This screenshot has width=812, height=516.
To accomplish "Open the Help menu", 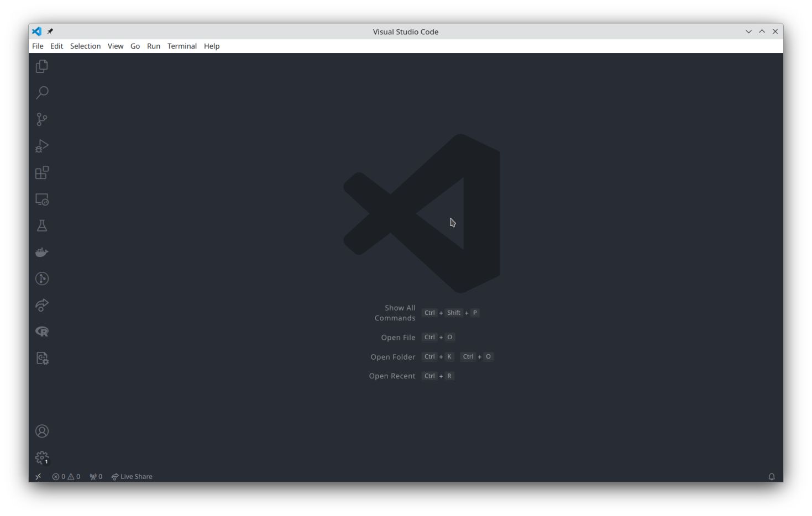I will [212, 46].
